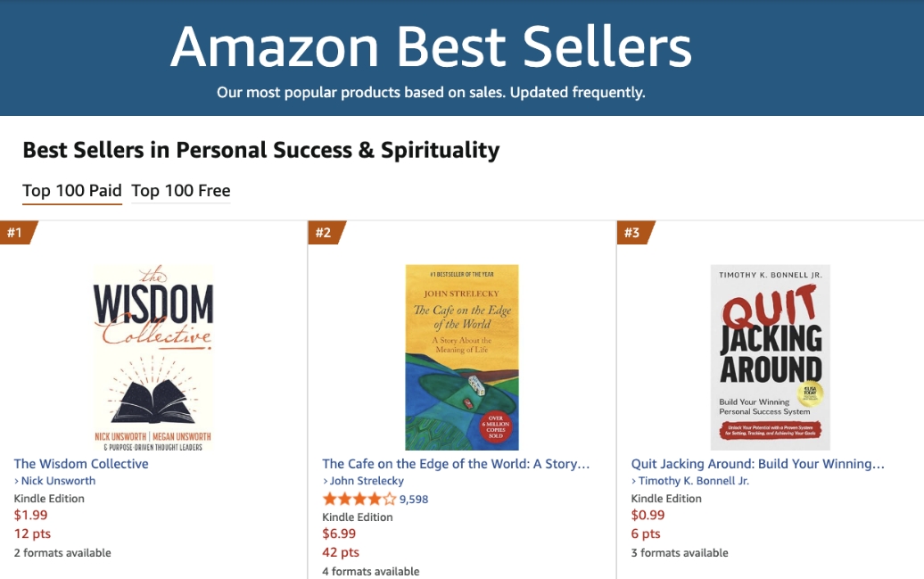Open The Cafe on the Edge cover image
Viewport: 924px width, 579px height.
tap(461, 355)
